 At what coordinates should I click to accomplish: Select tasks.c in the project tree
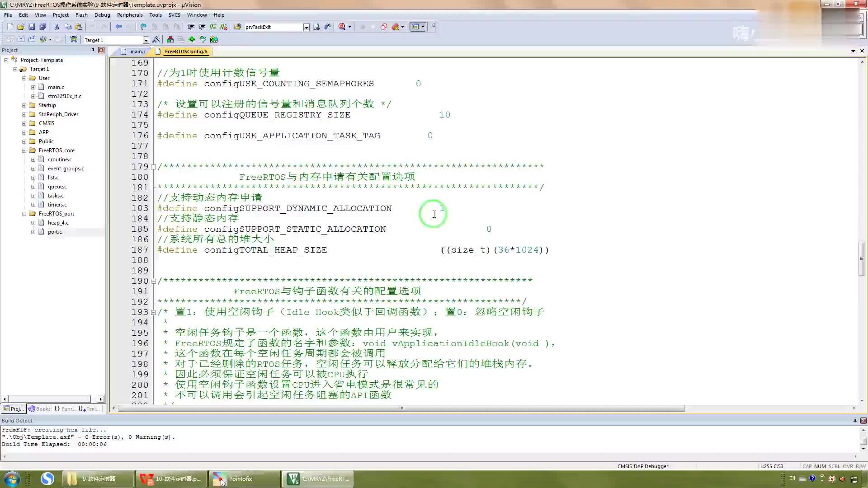point(56,195)
